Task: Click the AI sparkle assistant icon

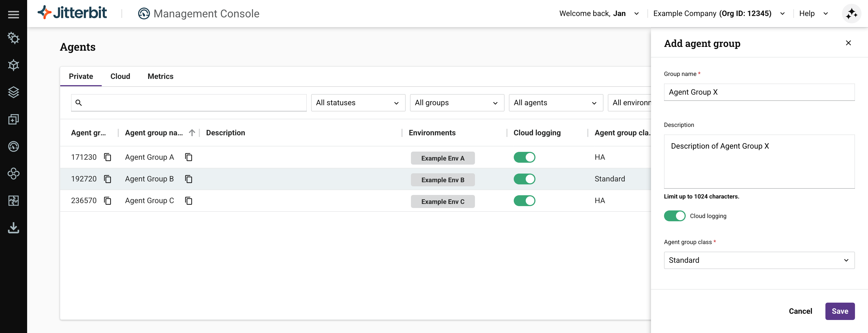Action: [x=851, y=14]
